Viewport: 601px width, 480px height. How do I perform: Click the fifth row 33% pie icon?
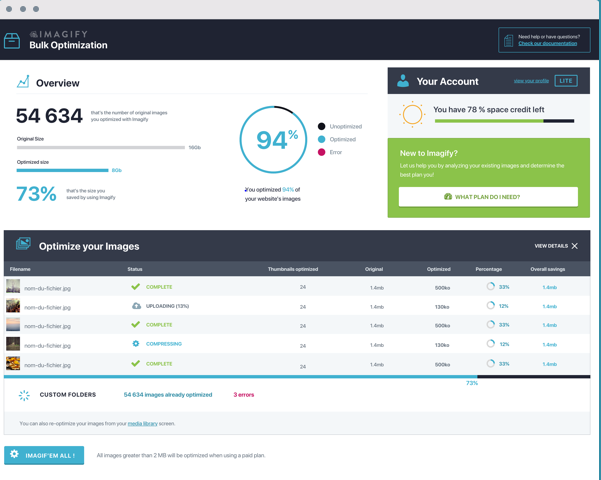click(491, 363)
